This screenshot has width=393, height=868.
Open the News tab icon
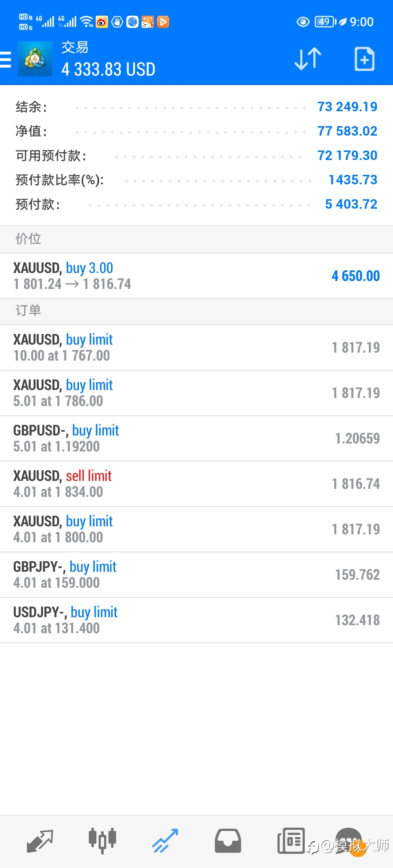tap(291, 841)
